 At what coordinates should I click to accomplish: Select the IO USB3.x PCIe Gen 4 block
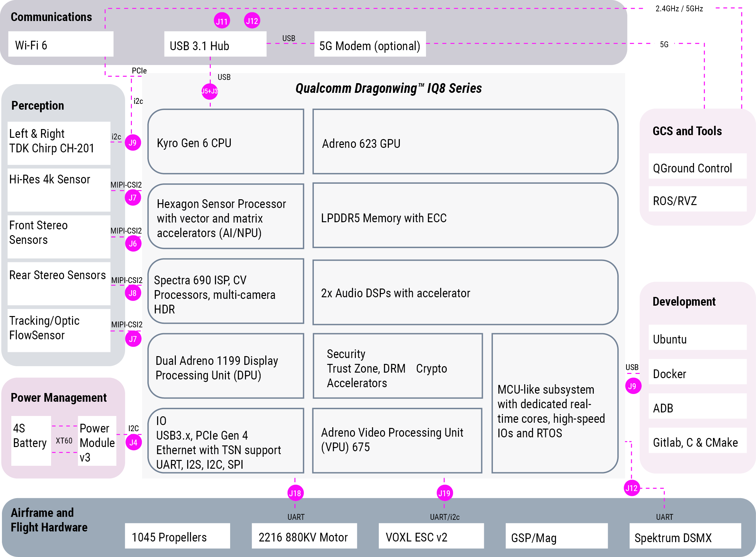point(226,441)
